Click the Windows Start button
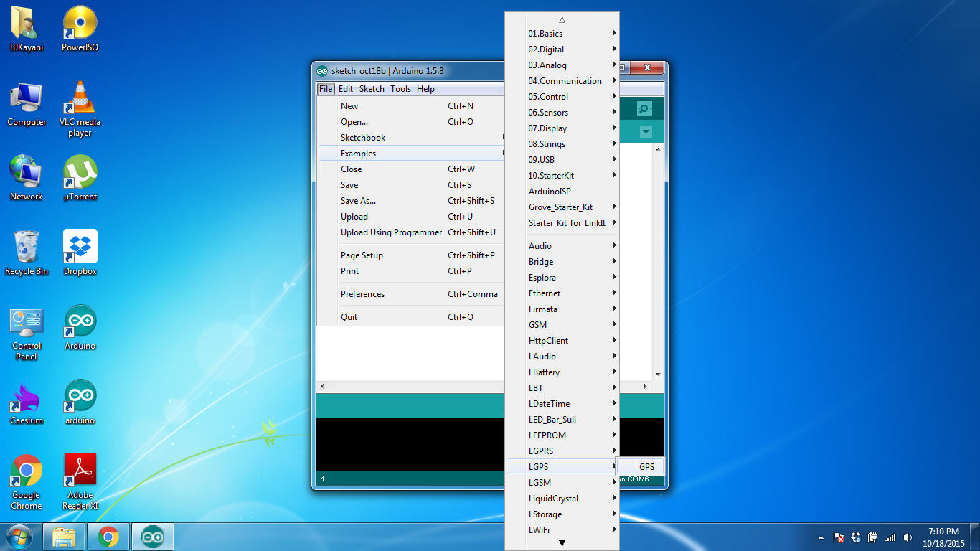This screenshot has width=980, height=551. click(x=19, y=537)
